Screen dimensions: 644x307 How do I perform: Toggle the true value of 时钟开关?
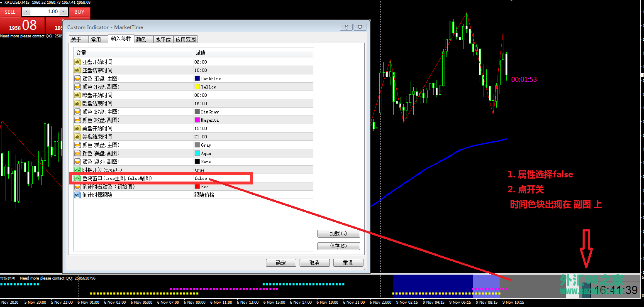253,170
